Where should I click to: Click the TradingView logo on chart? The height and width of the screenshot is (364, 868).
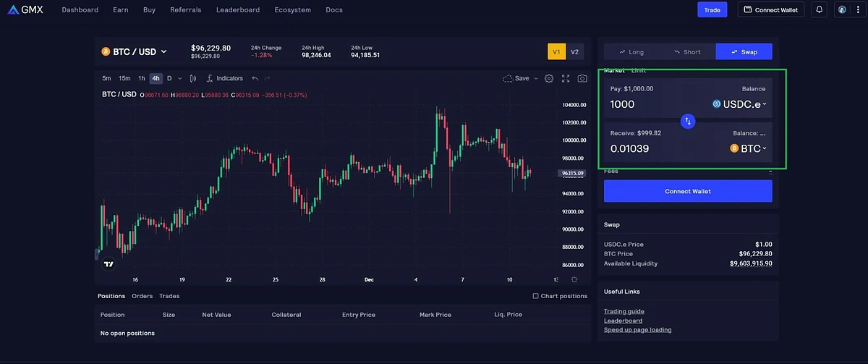109,264
